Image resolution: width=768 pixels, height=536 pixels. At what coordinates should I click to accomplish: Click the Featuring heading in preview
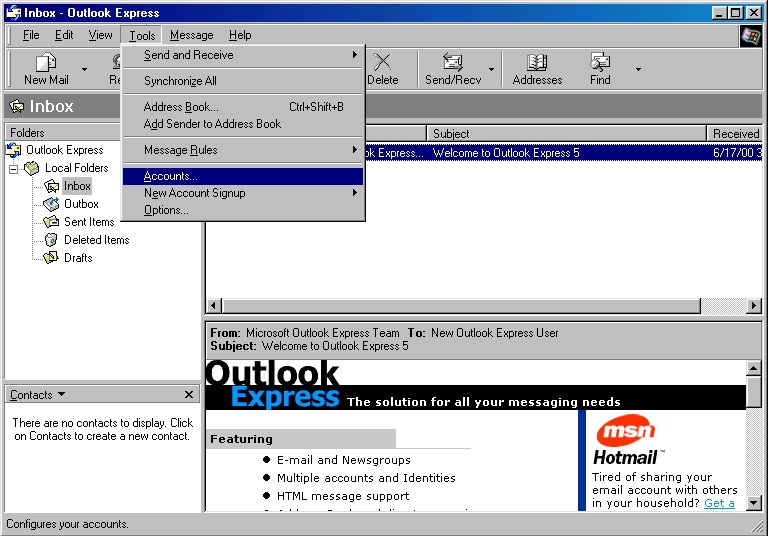click(x=241, y=439)
